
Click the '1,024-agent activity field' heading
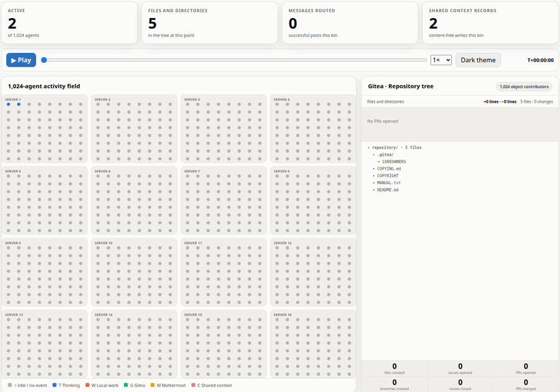44,86
